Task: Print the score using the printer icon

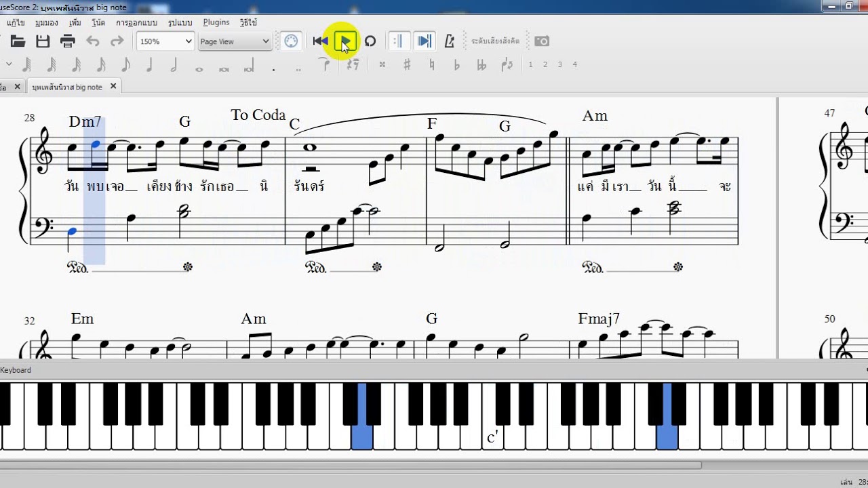Action: tap(67, 41)
